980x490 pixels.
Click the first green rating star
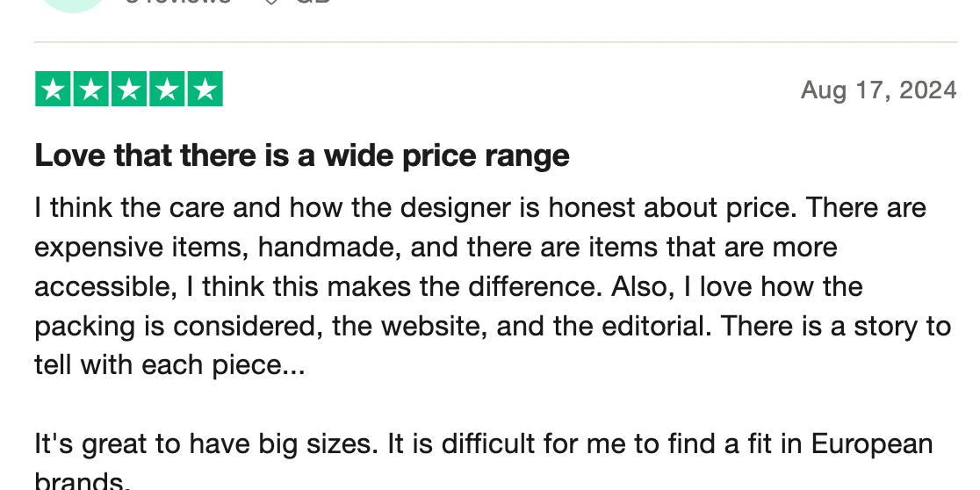[x=54, y=90]
